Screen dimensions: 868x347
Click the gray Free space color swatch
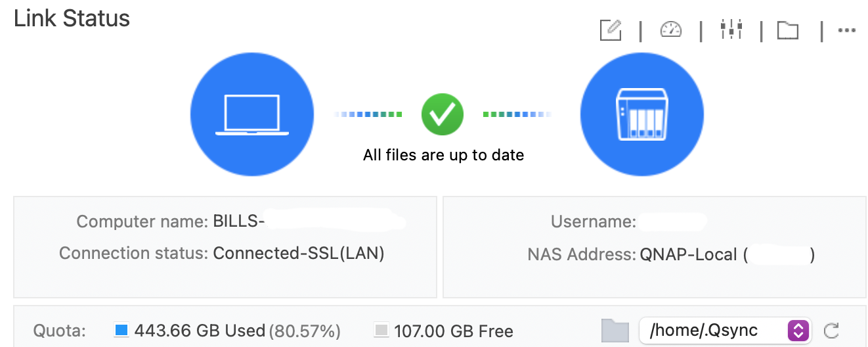click(x=381, y=330)
